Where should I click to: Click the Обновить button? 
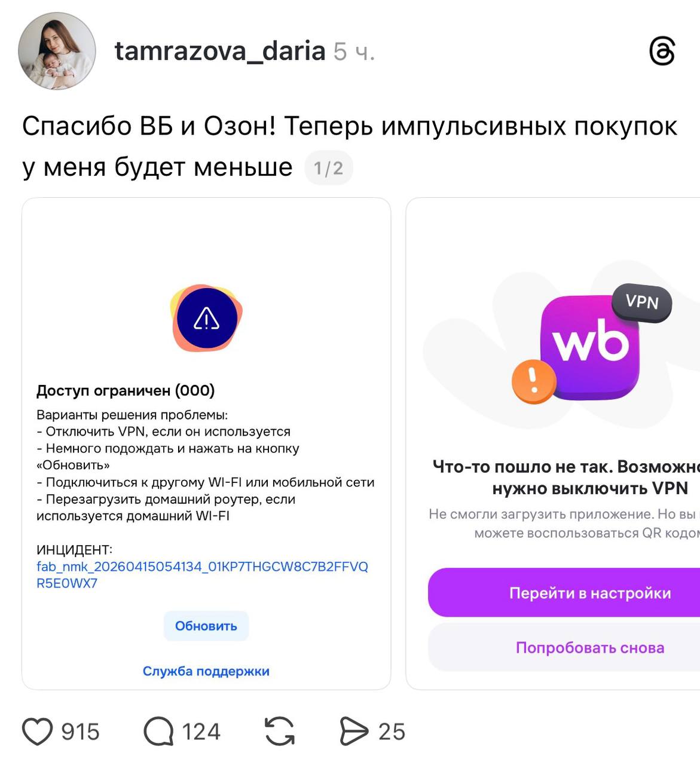(x=206, y=626)
